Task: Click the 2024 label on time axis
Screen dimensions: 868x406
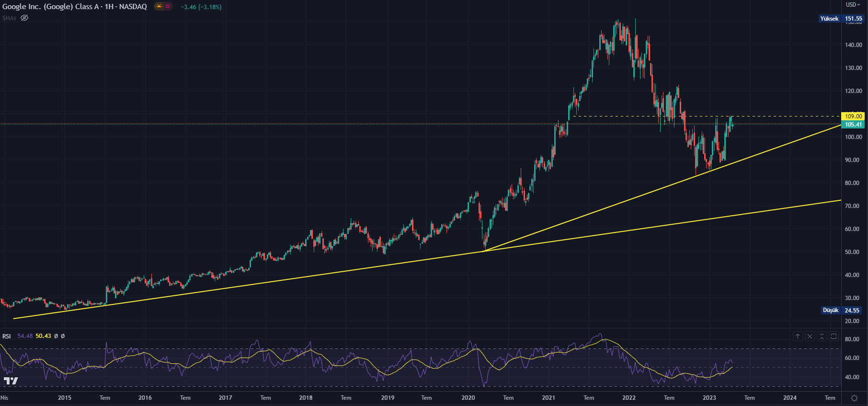Action: coord(790,398)
